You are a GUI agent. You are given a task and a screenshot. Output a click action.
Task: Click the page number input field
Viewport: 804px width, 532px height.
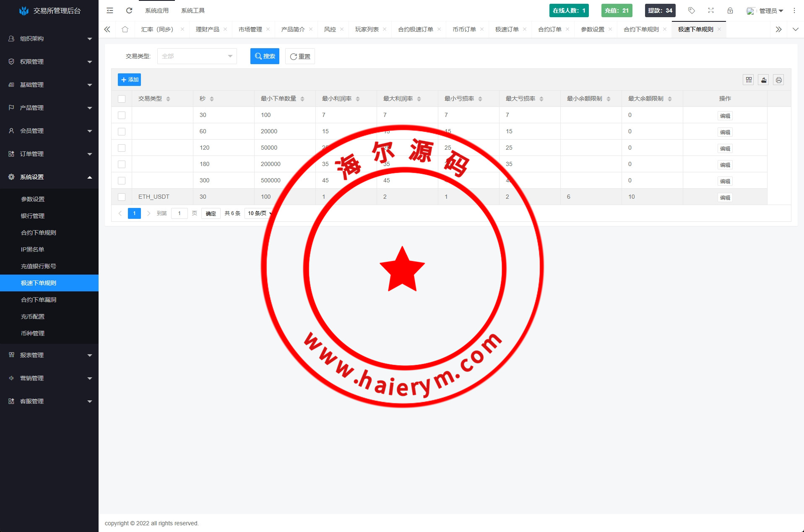point(179,213)
